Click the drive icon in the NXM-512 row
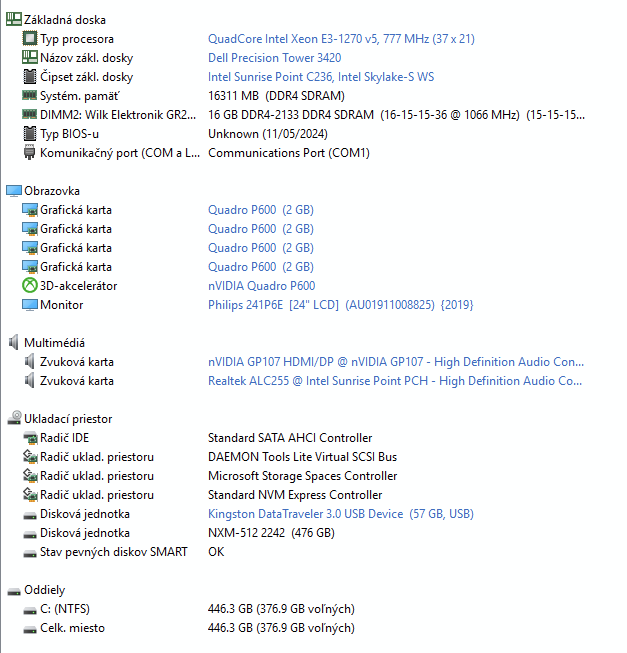Viewport: 627px width, 653px height. [x=30, y=534]
